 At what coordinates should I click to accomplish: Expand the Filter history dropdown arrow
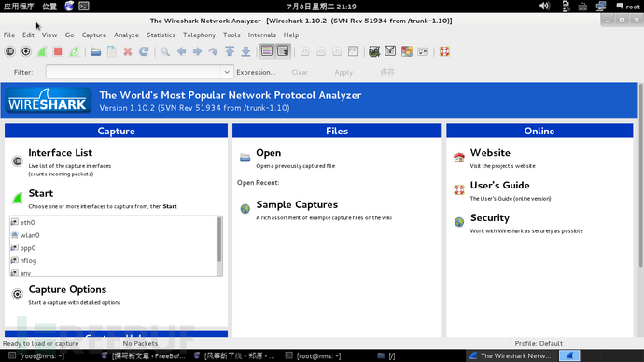[x=227, y=72]
